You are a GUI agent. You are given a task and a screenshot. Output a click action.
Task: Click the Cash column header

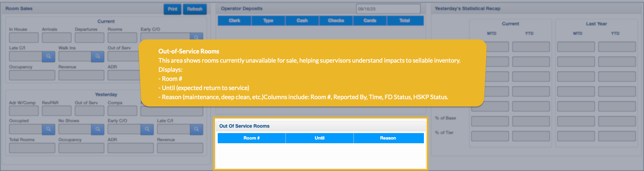(x=302, y=21)
